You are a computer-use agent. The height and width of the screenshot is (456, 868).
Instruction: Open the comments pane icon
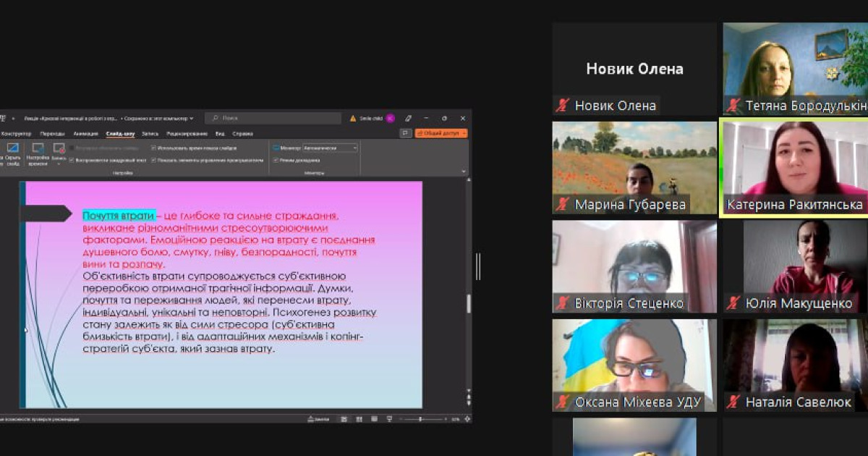[x=406, y=133]
